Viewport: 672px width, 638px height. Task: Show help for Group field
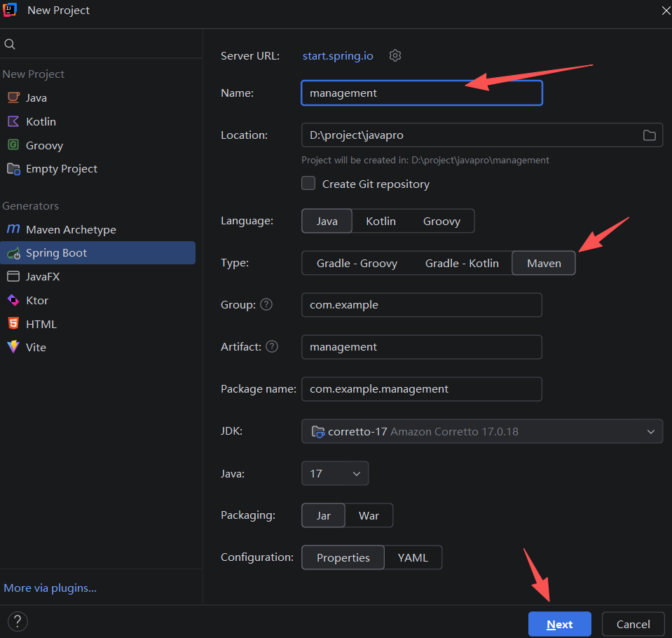click(x=266, y=304)
